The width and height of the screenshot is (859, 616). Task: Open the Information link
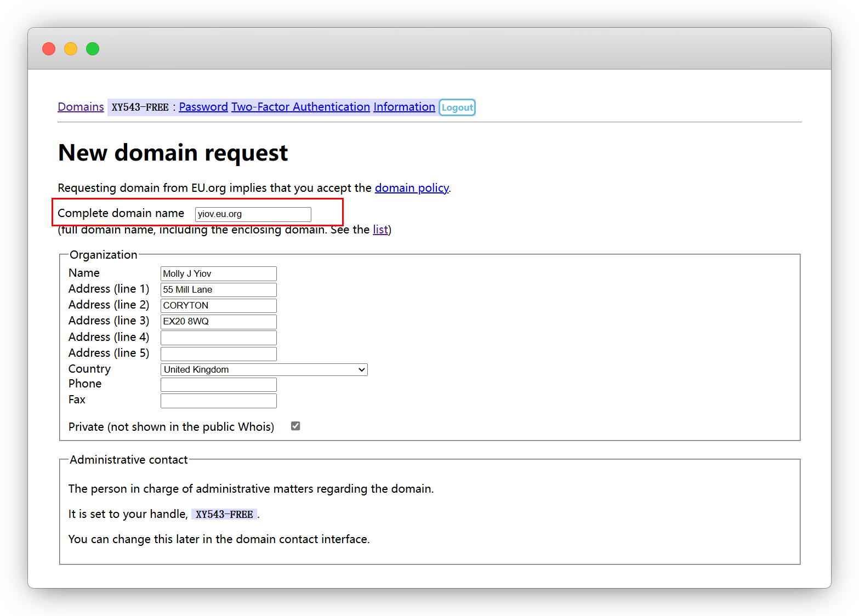point(404,107)
